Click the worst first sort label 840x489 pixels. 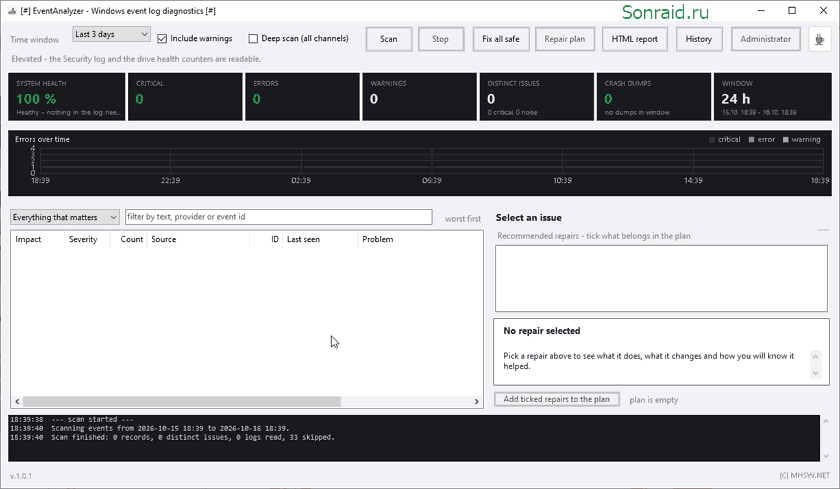pyautogui.click(x=463, y=219)
